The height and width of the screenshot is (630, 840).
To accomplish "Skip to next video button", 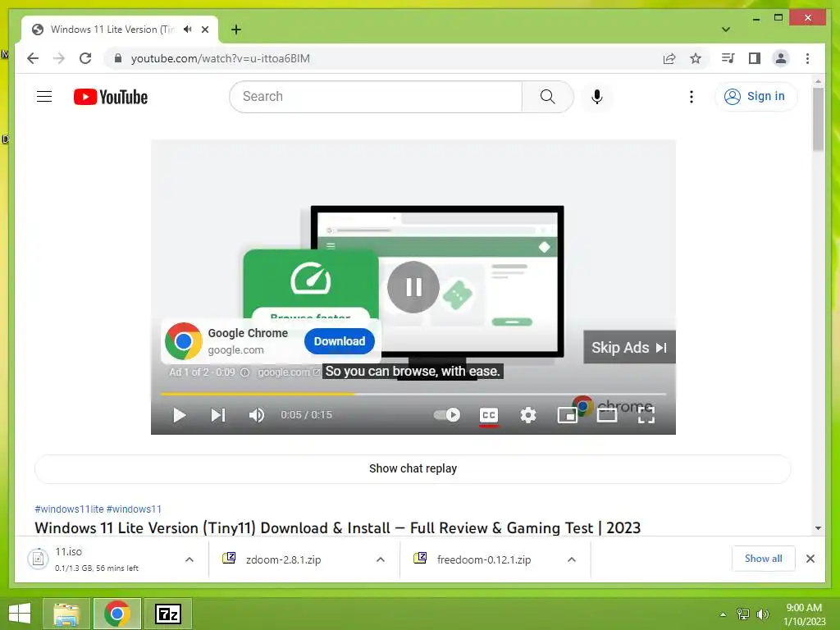I will click(217, 414).
